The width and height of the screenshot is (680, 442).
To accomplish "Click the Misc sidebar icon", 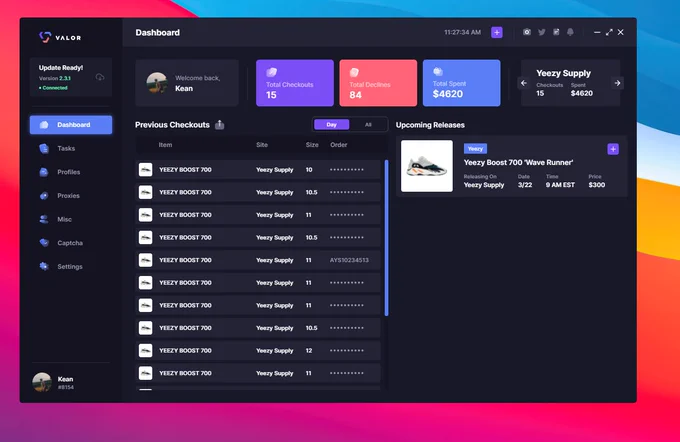I will pos(44,219).
